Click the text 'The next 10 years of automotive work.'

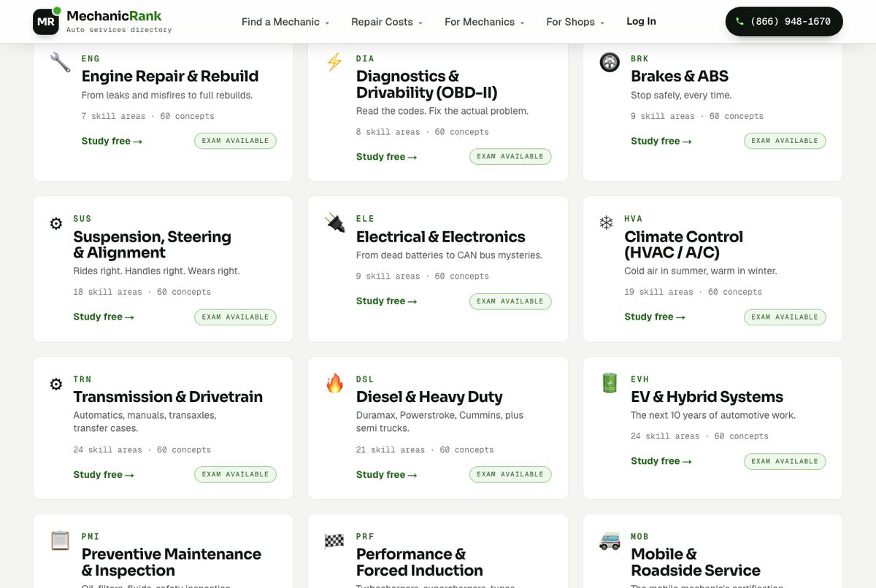click(713, 415)
